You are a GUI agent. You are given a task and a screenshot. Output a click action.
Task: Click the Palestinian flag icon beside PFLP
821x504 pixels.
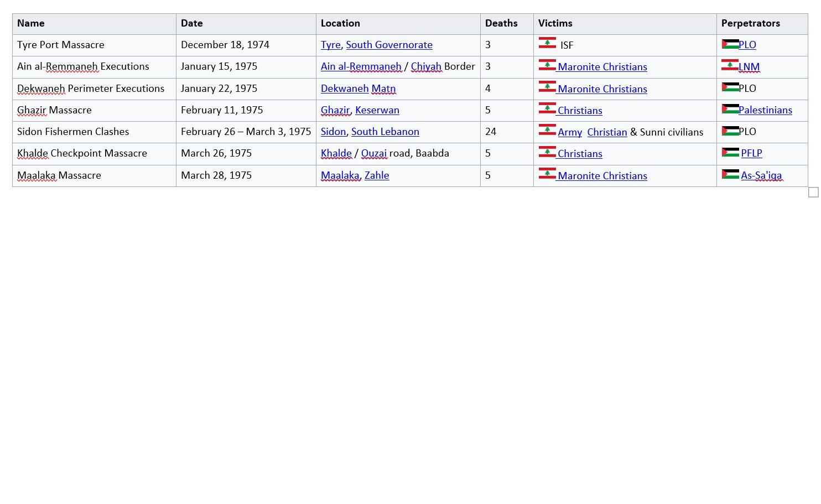tap(730, 152)
